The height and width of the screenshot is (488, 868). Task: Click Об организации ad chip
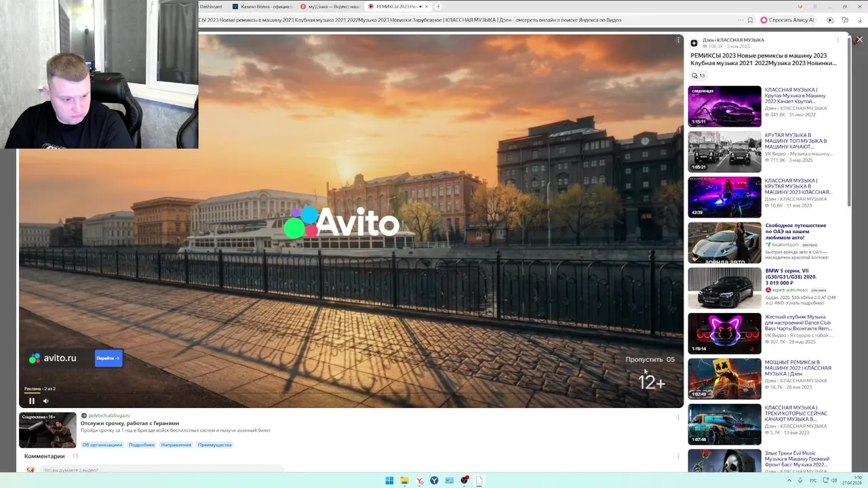(102, 445)
